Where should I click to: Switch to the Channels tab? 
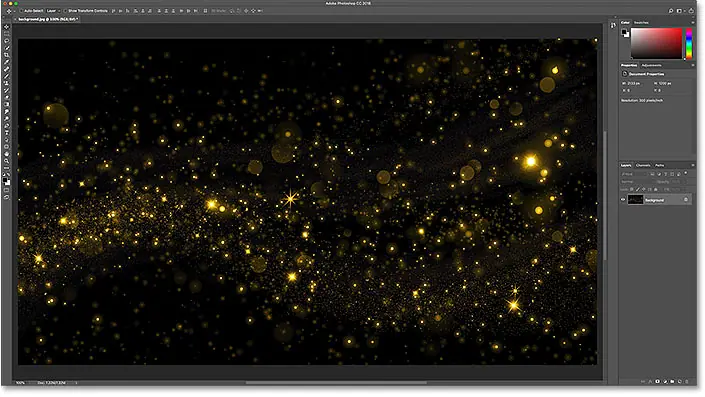pyautogui.click(x=643, y=165)
